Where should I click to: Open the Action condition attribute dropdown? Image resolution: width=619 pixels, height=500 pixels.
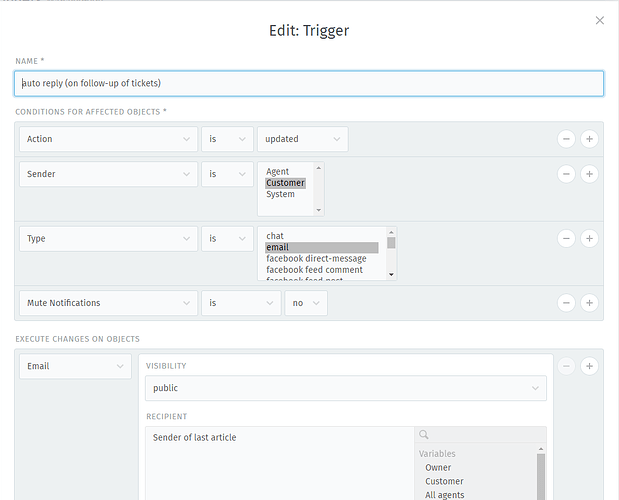[108, 139]
